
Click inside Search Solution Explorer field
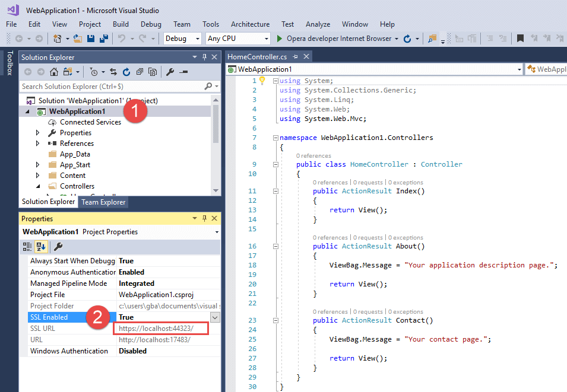[x=112, y=87]
